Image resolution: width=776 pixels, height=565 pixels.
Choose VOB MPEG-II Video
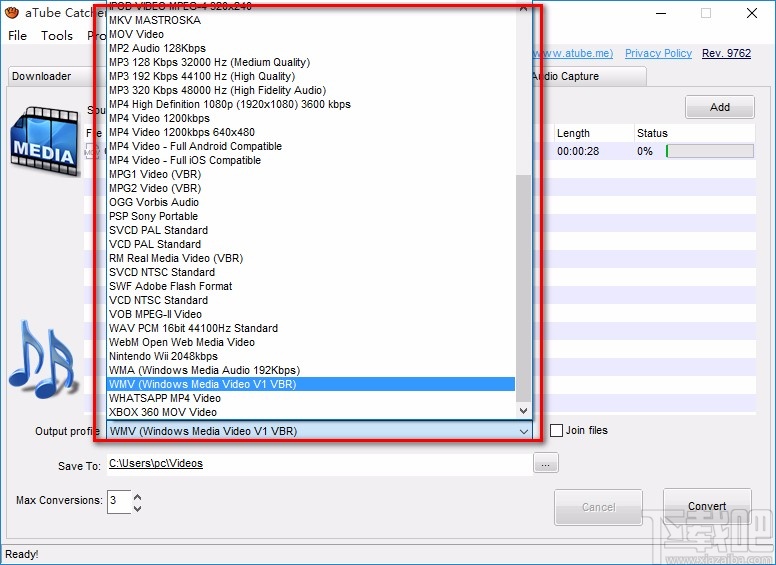(x=311, y=314)
